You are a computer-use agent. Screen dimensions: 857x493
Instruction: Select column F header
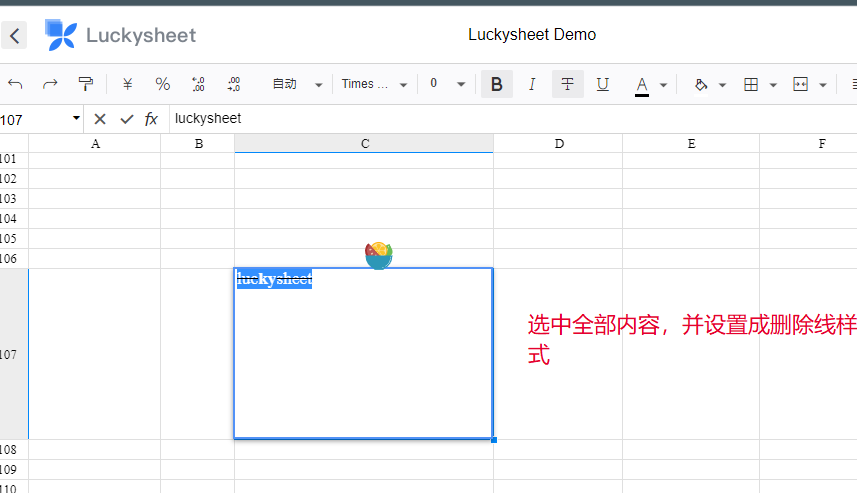click(x=809, y=144)
